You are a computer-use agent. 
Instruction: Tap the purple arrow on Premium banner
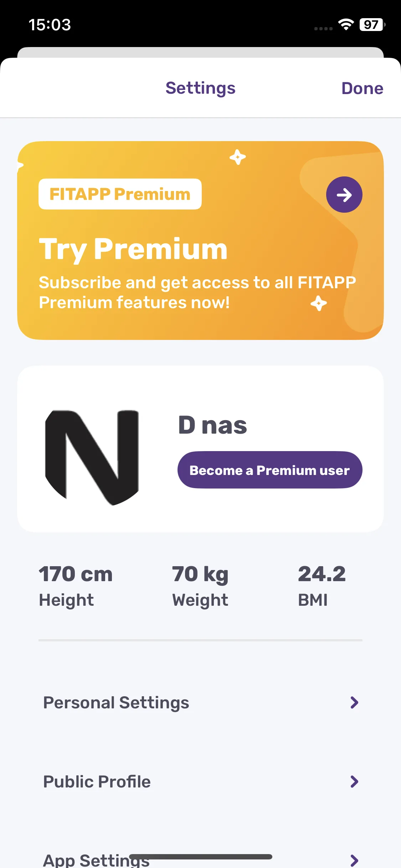(x=344, y=195)
